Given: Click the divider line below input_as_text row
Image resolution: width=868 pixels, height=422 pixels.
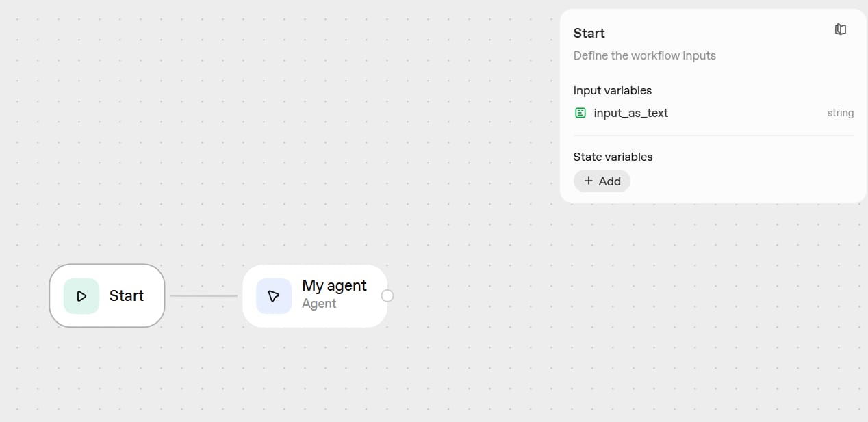Looking at the screenshot, I should [713, 135].
